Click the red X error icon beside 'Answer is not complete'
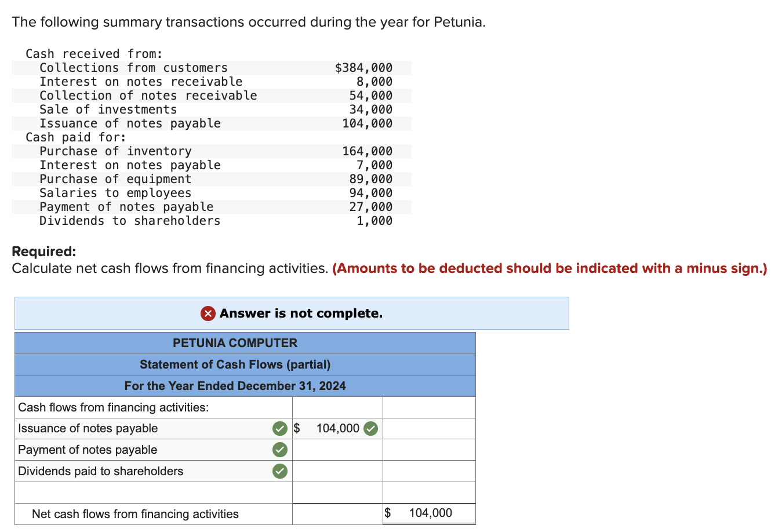The height and width of the screenshot is (532, 771). click(x=208, y=313)
